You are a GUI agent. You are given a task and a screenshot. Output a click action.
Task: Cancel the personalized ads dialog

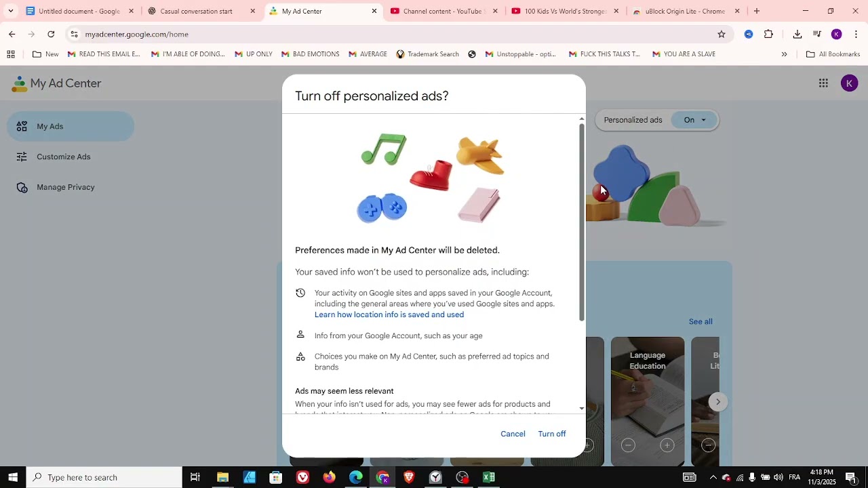(x=513, y=434)
